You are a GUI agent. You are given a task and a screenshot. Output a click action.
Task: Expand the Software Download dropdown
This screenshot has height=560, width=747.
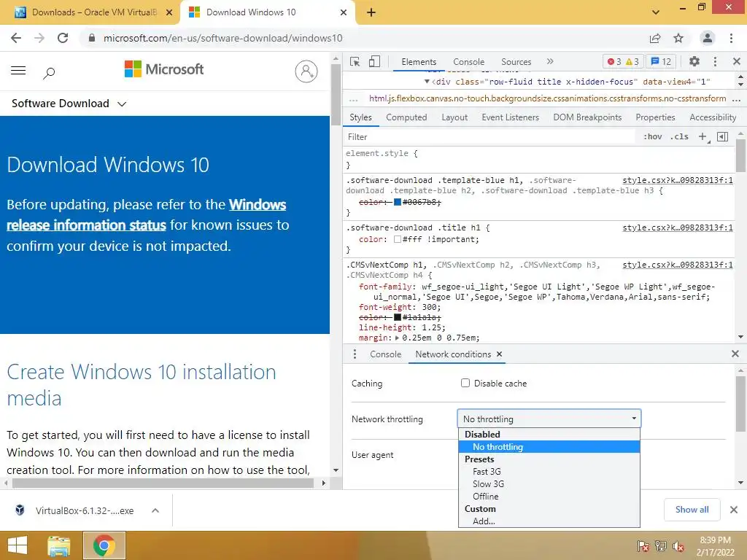(69, 104)
